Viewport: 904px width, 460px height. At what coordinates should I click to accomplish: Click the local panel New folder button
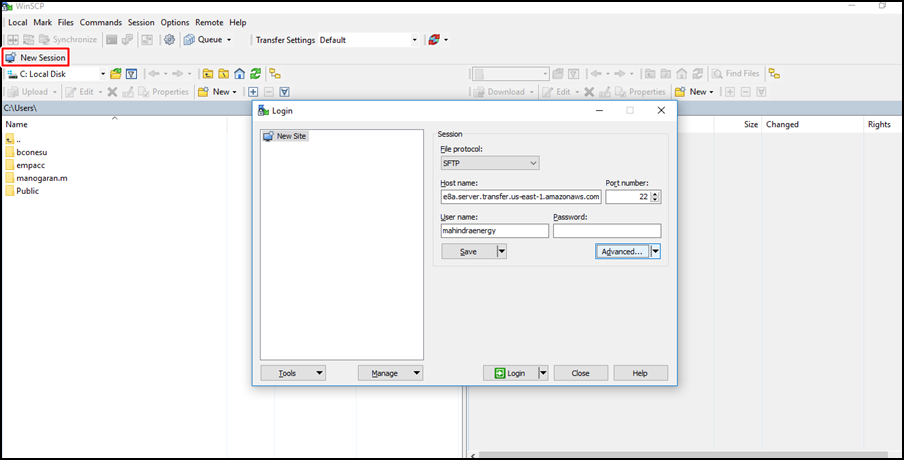[217, 92]
